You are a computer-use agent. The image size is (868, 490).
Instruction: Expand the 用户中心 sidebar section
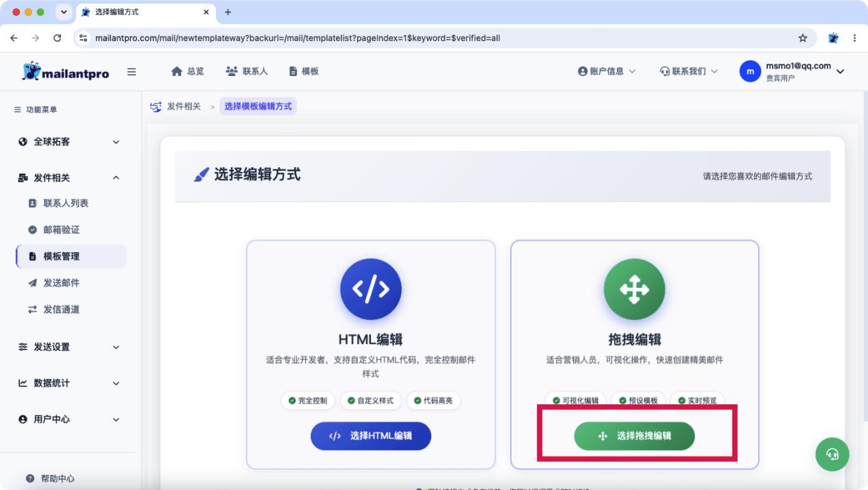pos(69,419)
